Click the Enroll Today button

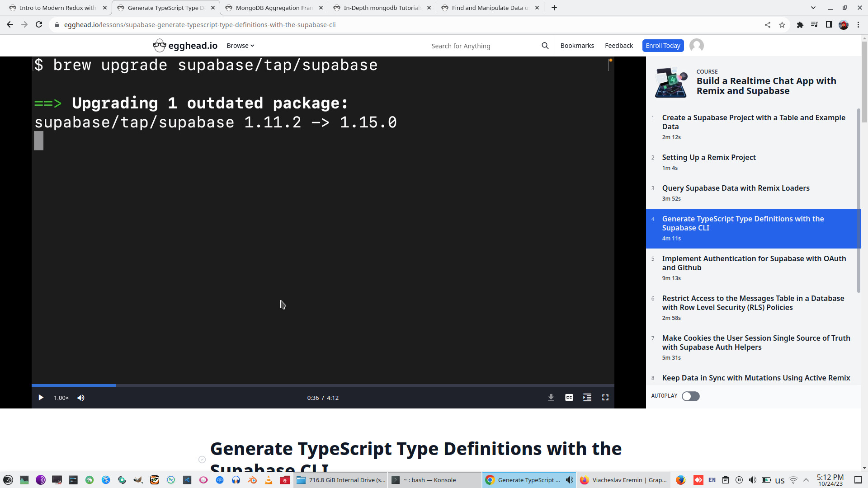coord(663,46)
